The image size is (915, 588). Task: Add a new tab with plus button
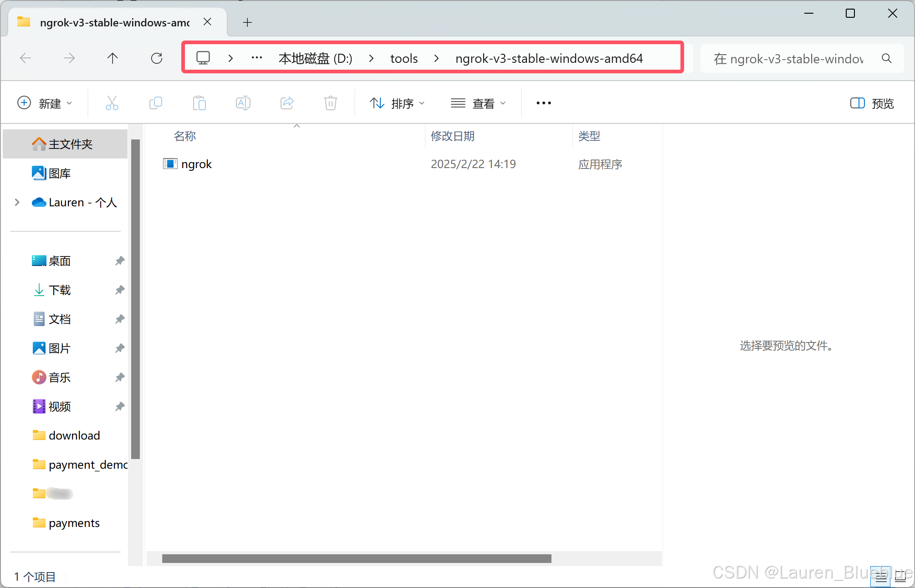pyautogui.click(x=247, y=22)
